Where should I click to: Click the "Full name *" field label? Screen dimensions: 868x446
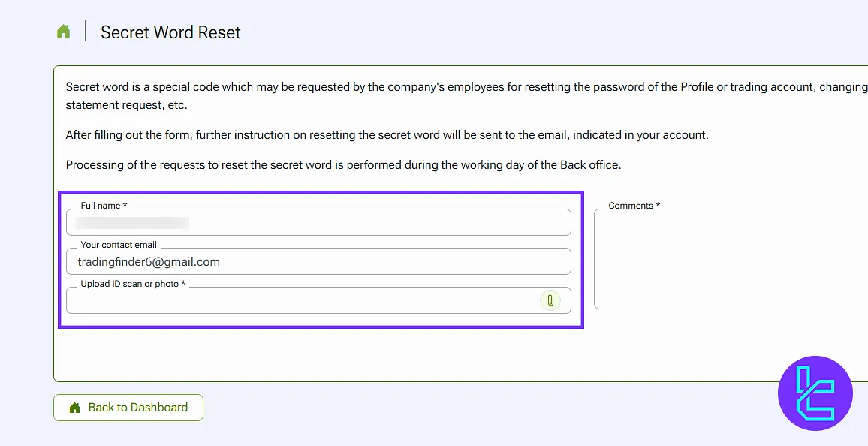pos(104,206)
